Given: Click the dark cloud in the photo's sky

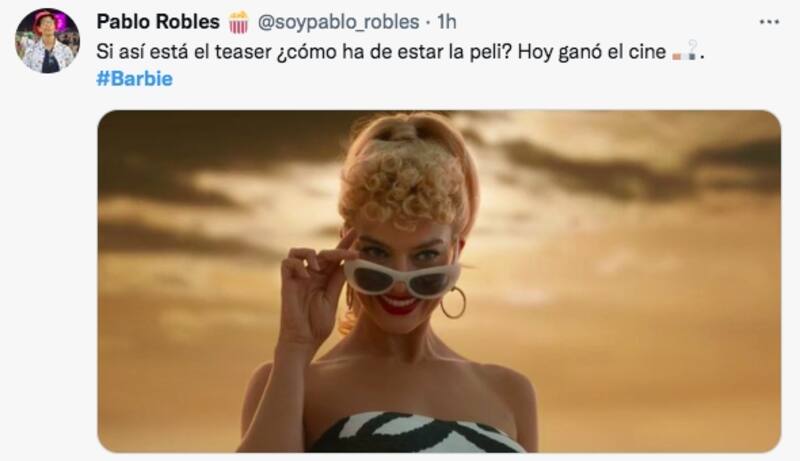Looking at the screenshot, I should [640, 166].
